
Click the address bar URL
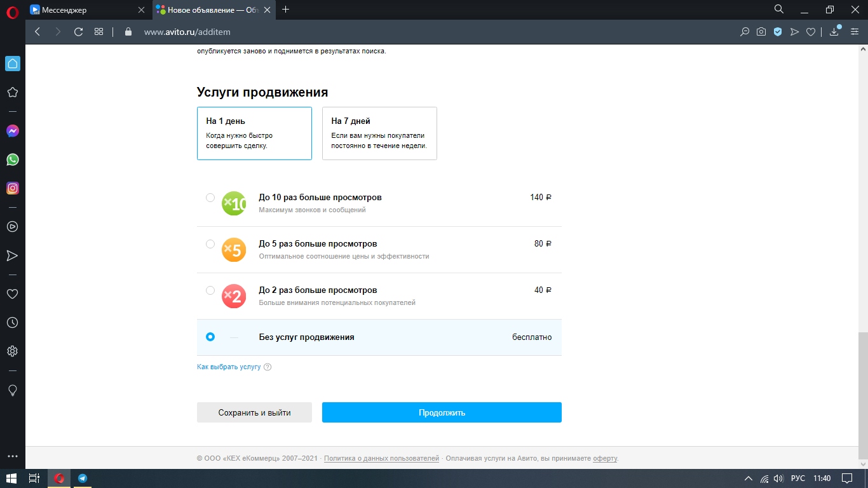187,32
